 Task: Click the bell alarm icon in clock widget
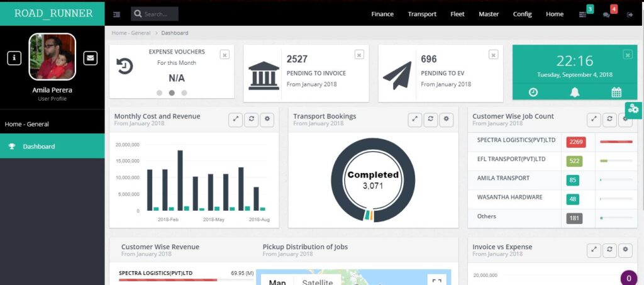click(x=575, y=92)
